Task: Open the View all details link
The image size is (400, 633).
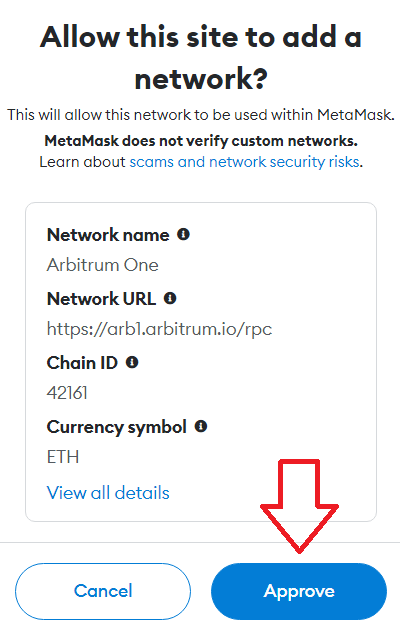Action: pyautogui.click(x=108, y=493)
